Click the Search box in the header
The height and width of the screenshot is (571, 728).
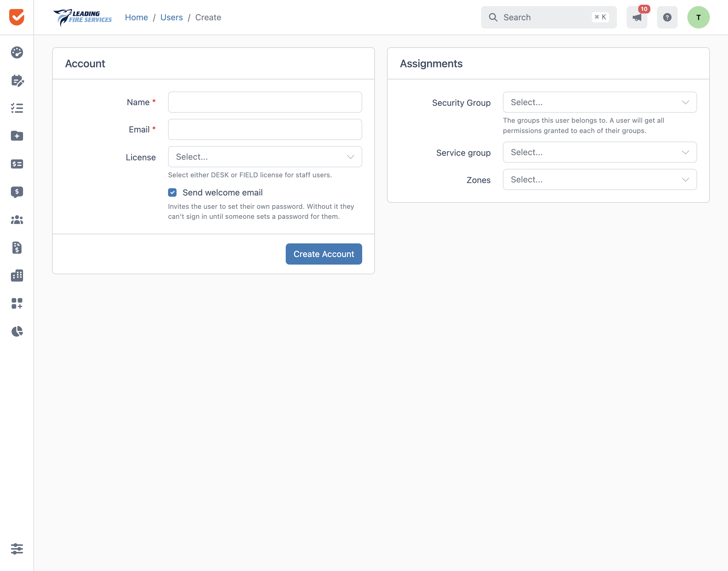(x=549, y=17)
